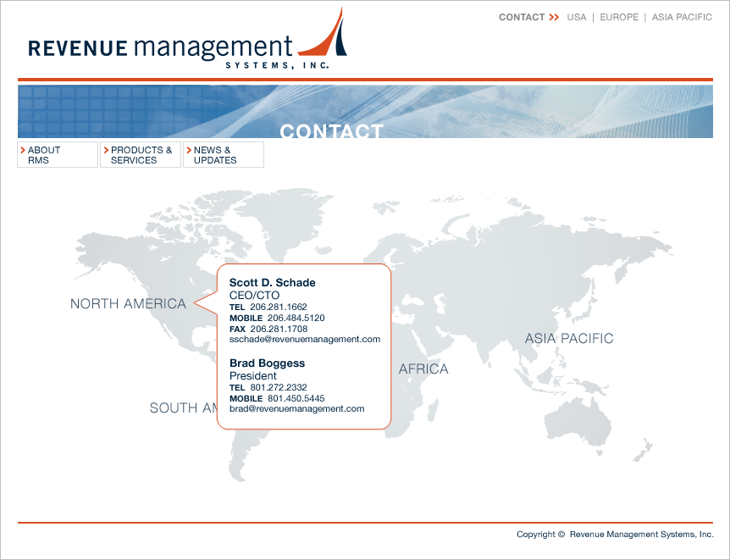
Task: Click email brad@revenuemanagement.com
Action: (x=296, y=408)
